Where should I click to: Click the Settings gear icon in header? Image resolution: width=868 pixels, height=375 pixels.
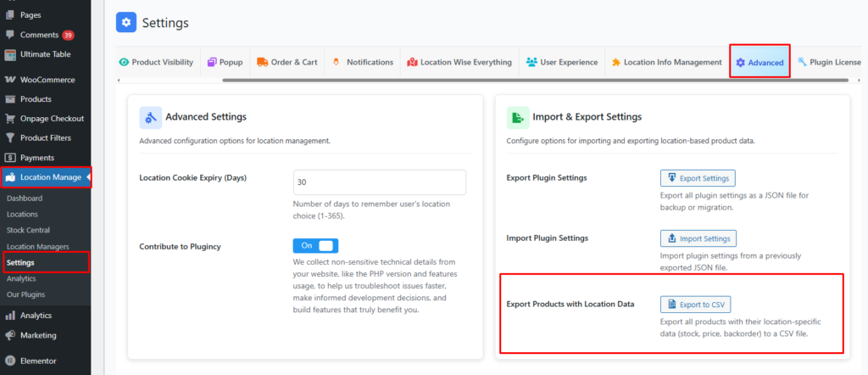click(x=126, y=23)
